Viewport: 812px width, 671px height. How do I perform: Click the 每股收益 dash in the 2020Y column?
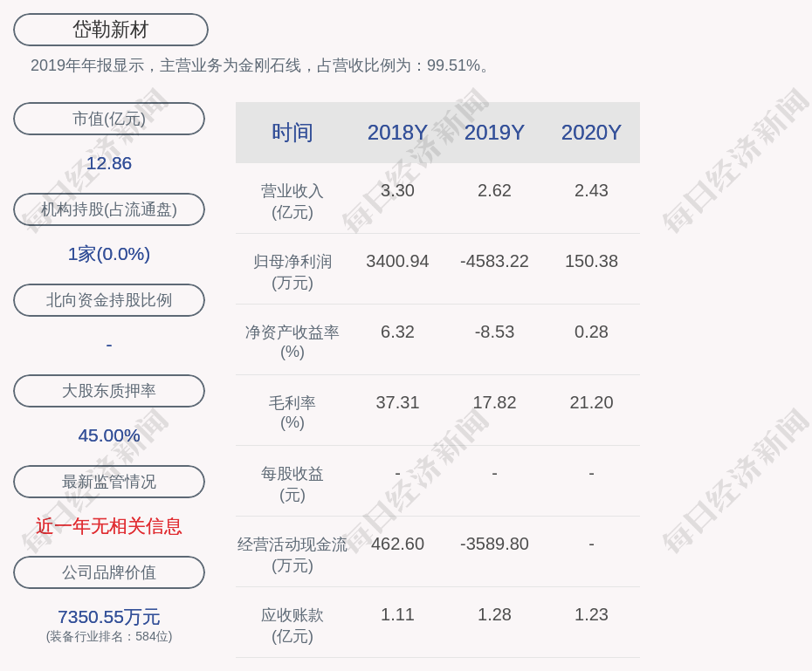(x=591, y=473)
